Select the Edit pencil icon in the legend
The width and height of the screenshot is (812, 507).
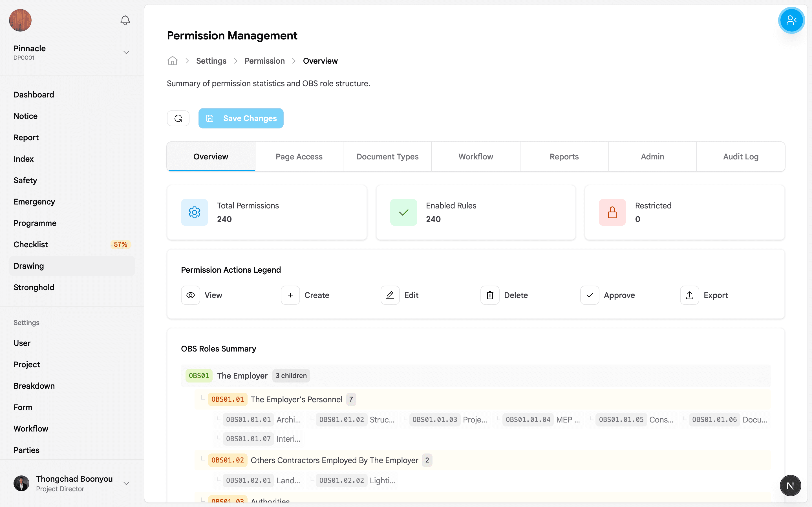tap(390, 295)
